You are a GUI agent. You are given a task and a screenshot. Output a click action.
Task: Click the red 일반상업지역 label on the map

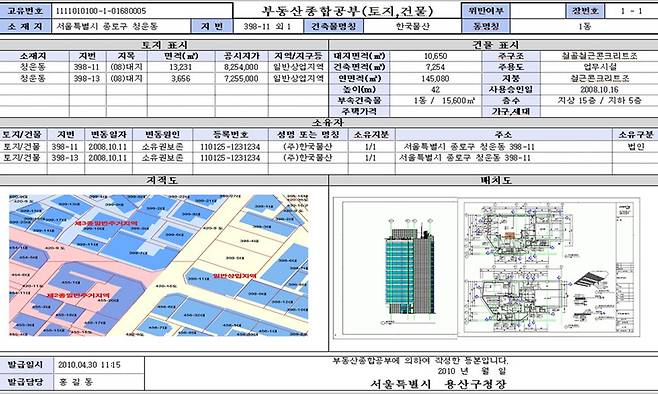pyautogui.click(x=234, y=276)
